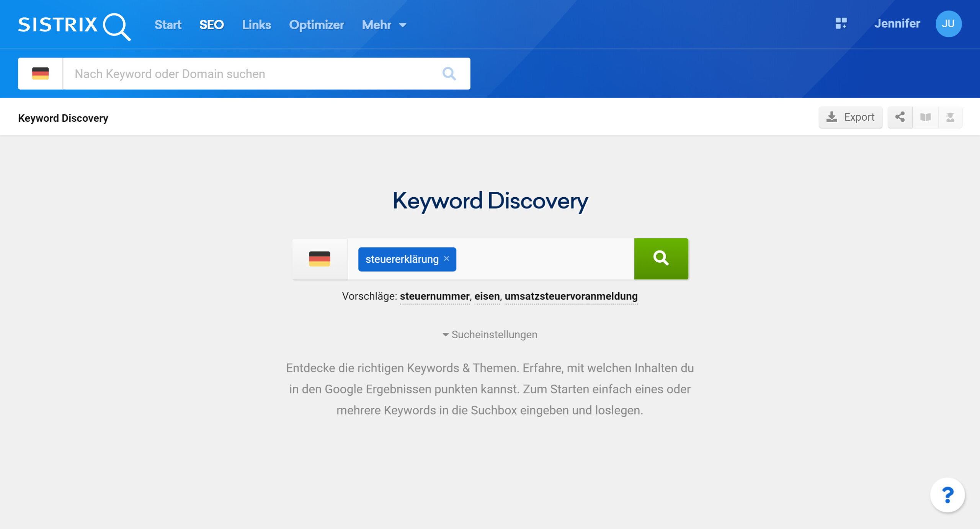Expand the Sucheinstellungen settings

pyautogui.click(x=490, y=334)
